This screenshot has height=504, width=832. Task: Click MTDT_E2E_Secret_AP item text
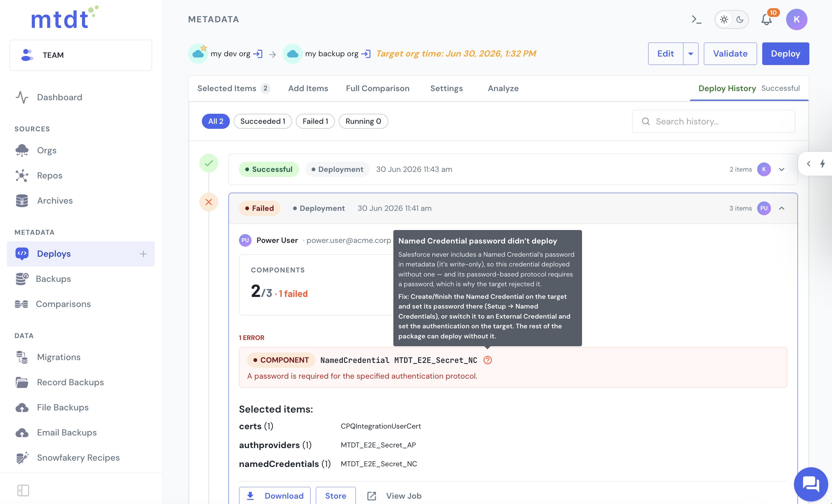click(x=378, y=445)
